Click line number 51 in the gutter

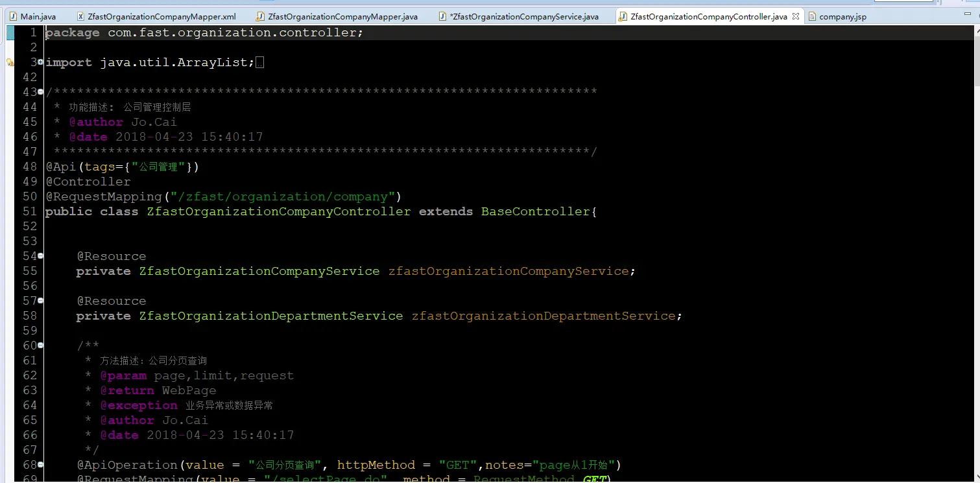[30, 211]
